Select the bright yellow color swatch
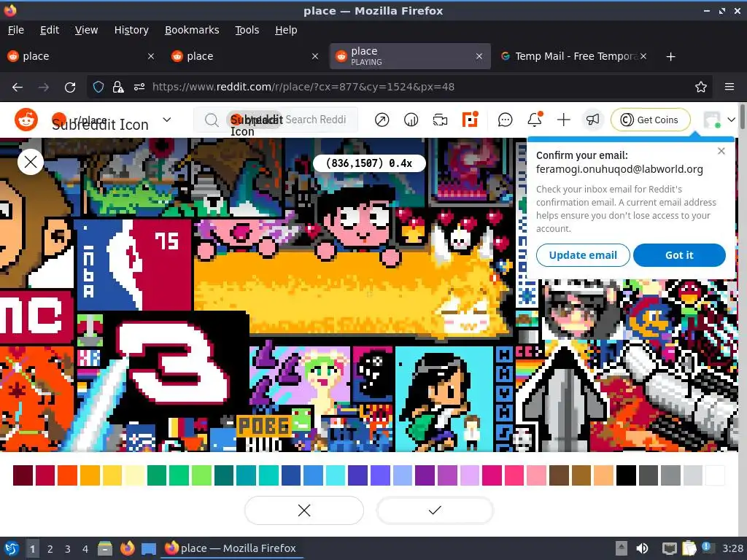The image size is (747, 560). pyautogui.click(x=112, y=475)
